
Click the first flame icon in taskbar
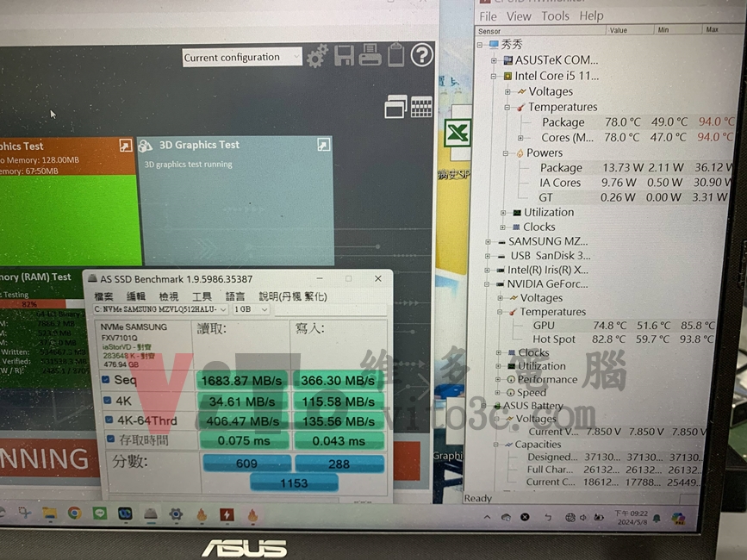(x=202, y=514)
